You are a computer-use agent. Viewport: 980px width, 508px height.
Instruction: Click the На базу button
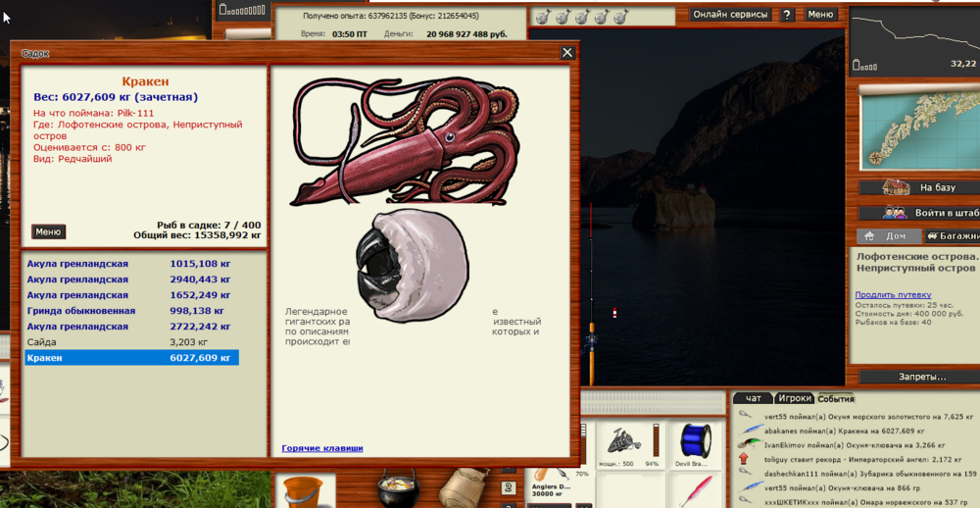(x=919, y=187)
